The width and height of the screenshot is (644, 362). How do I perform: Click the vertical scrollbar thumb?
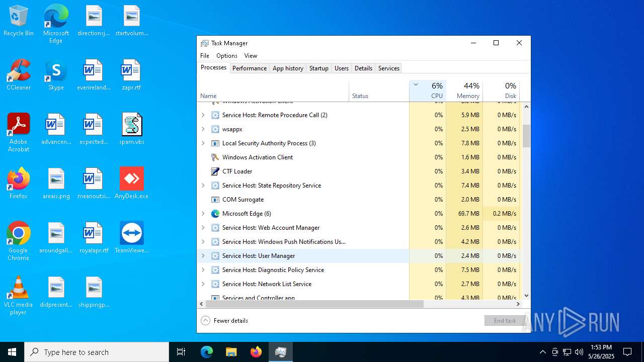coord(526,136)
